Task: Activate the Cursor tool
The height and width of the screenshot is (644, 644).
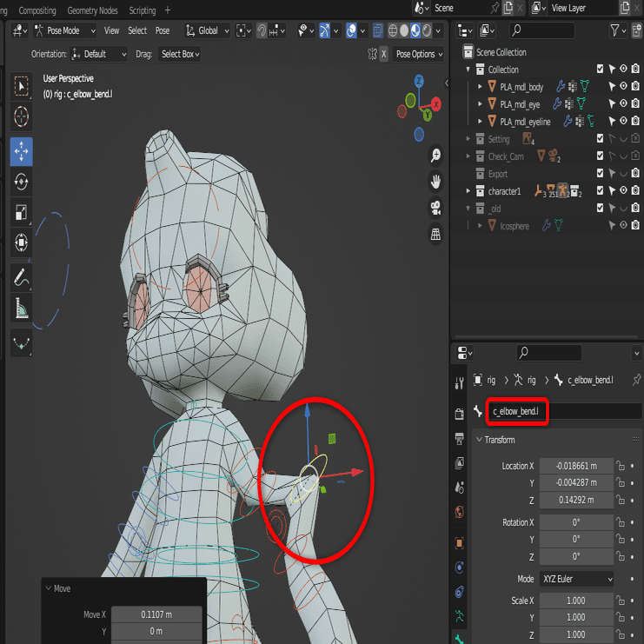Action: (21, 117)
